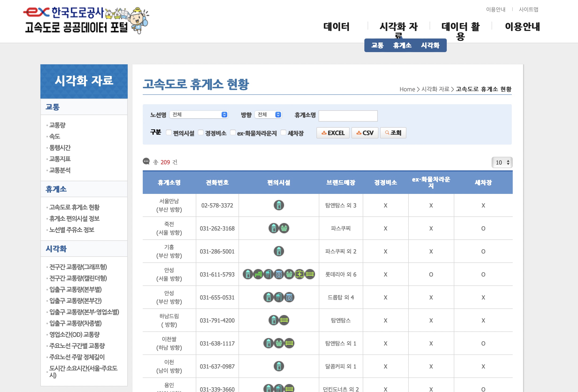This screenshot has height=392, width=578.
Task: Check the 편의시설 filter checkbox
Action: pos(169,133)
